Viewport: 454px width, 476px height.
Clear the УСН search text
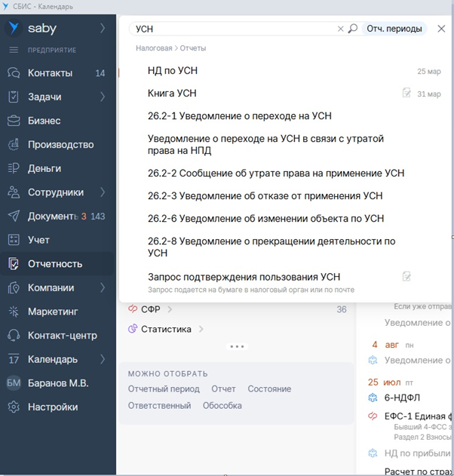340,29
